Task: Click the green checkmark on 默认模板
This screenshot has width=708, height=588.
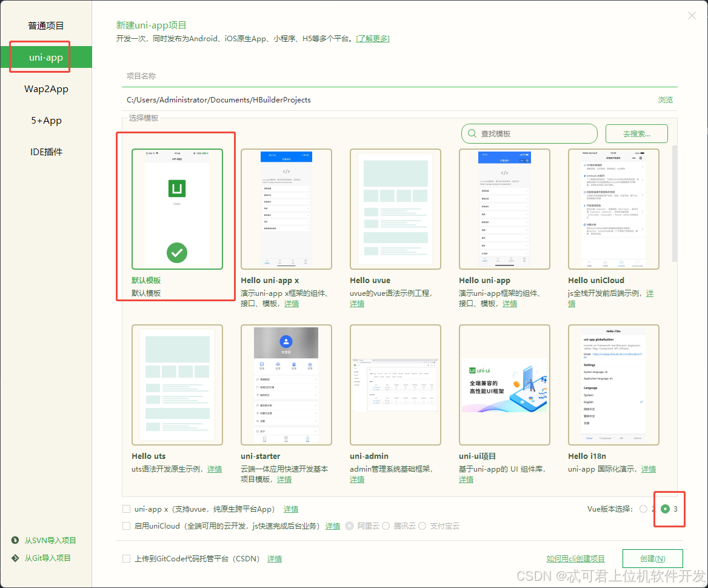Action: click(x=177, y=253)
